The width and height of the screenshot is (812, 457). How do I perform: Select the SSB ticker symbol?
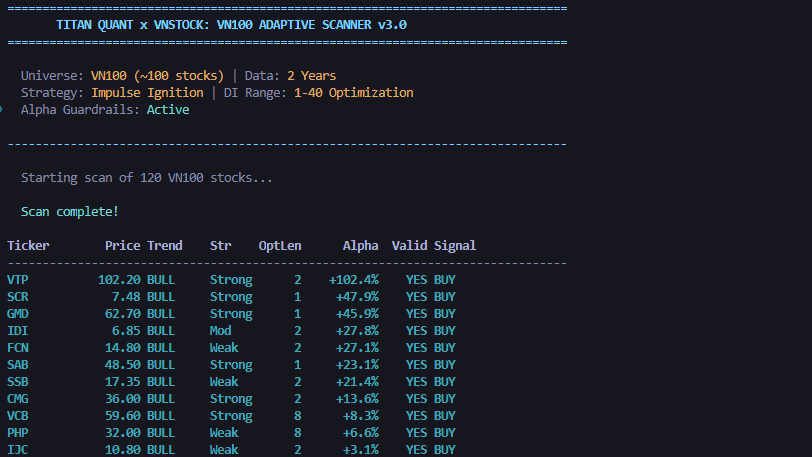pos(18,382)
